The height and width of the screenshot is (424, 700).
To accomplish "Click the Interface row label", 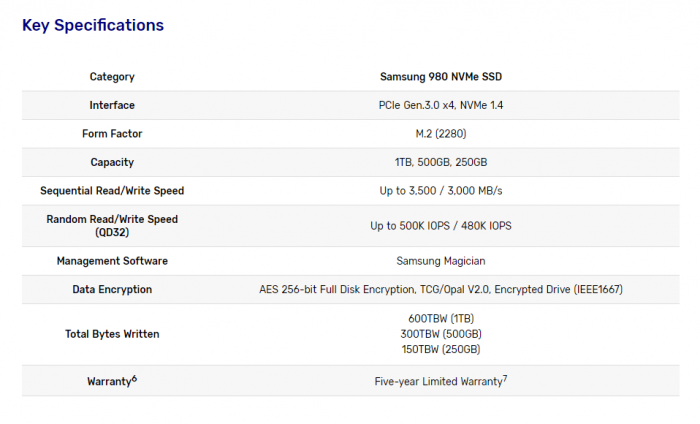I will 112,105.
